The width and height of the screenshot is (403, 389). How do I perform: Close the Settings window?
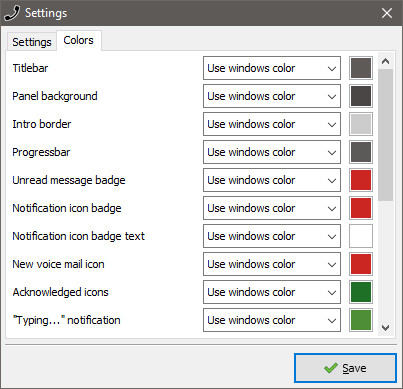(387, 13)
